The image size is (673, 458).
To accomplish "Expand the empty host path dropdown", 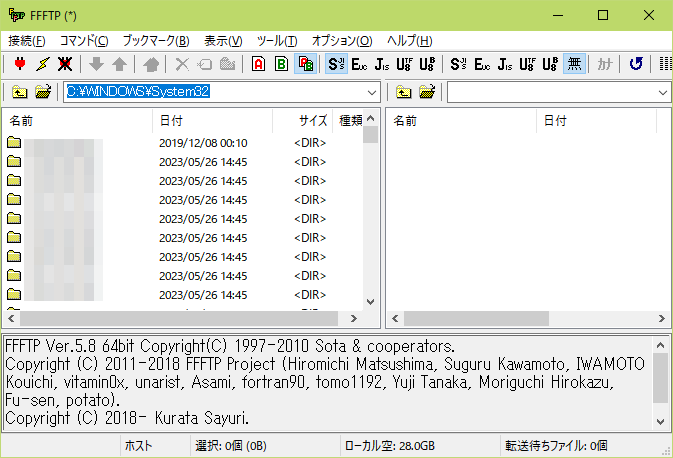I will point(663,92).
